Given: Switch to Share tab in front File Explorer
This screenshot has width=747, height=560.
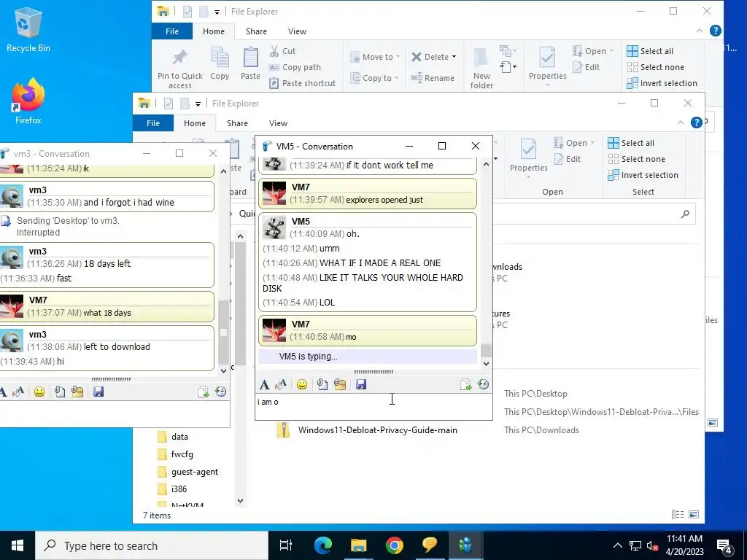Looking at the screenshot, I should coord(237,123).
